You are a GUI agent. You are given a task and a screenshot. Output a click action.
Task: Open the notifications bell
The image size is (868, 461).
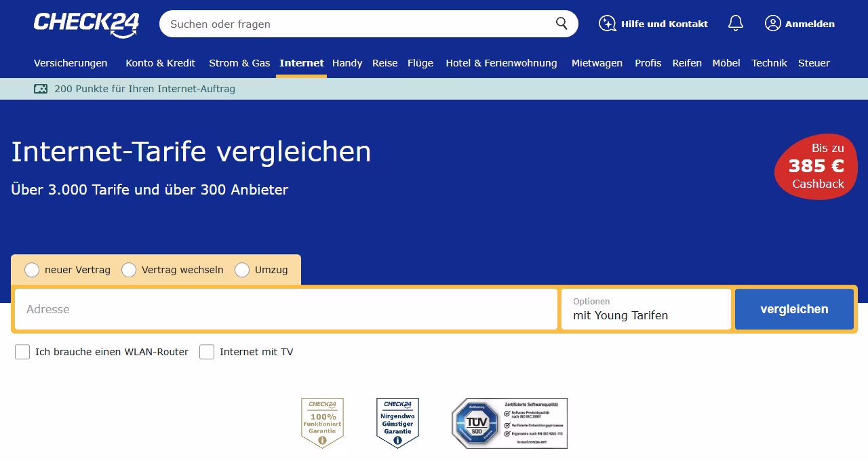click(x=736, y=24)
